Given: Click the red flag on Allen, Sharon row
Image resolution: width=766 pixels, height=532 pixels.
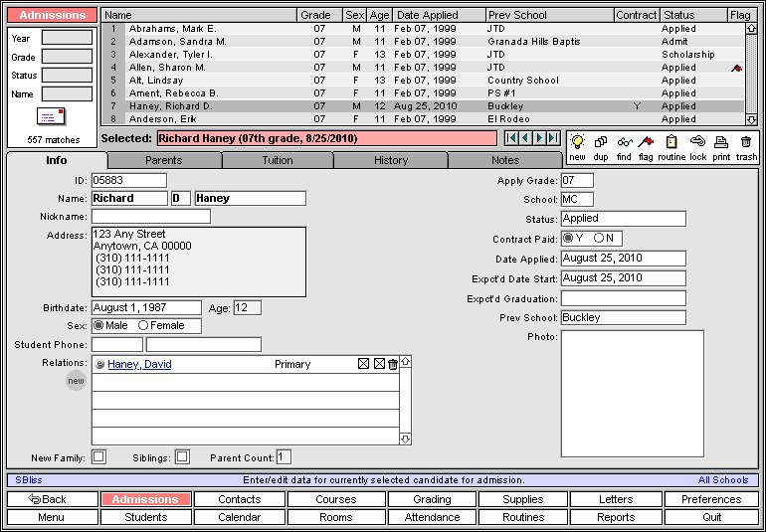Looking at the screenshot, I should point(736,68).
